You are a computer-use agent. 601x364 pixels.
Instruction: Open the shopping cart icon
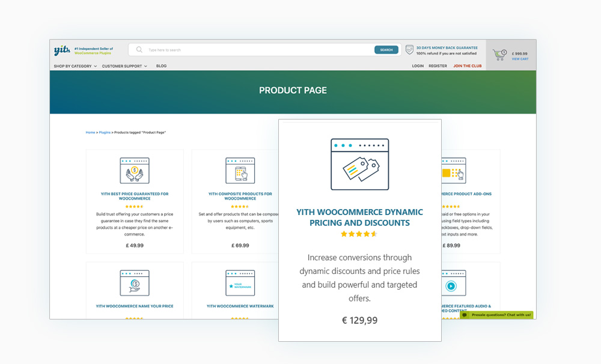pos(500,55)
